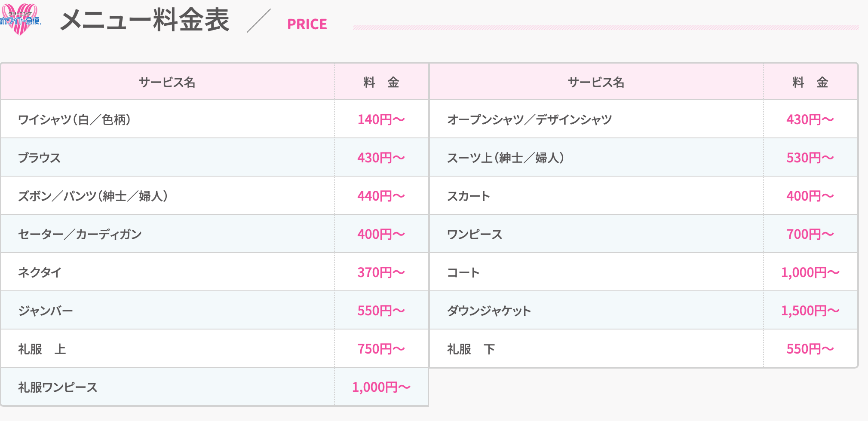The width and height of the screenshot is (868, 421).
Task: Click the 礼服 下 entry
Action: coord(471,349)
